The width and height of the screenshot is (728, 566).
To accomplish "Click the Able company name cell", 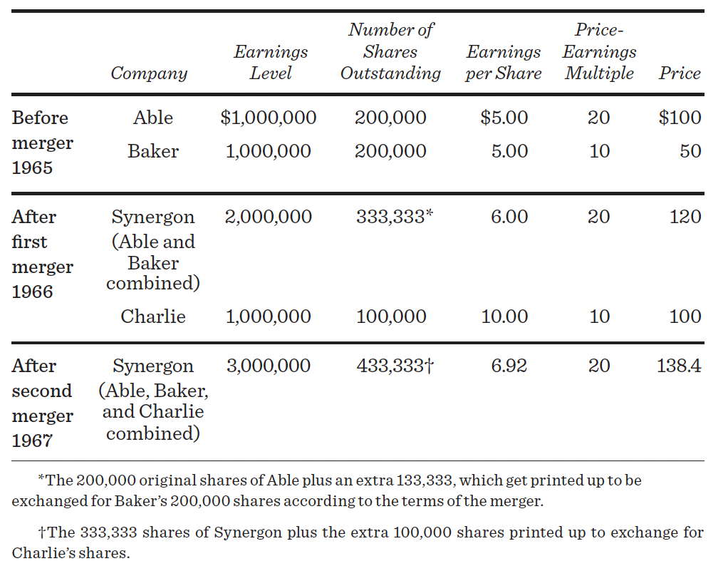I will (x=153, y=118).
